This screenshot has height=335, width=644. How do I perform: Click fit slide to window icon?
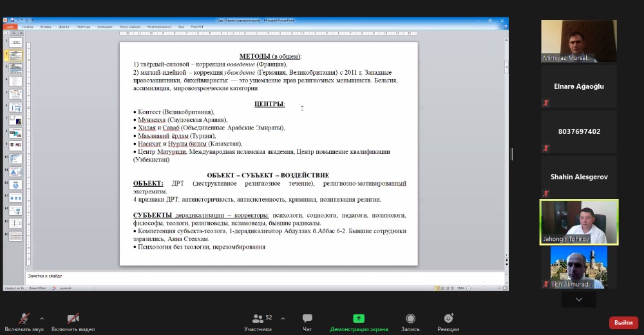pyautogui.click(x=505, y=288)
